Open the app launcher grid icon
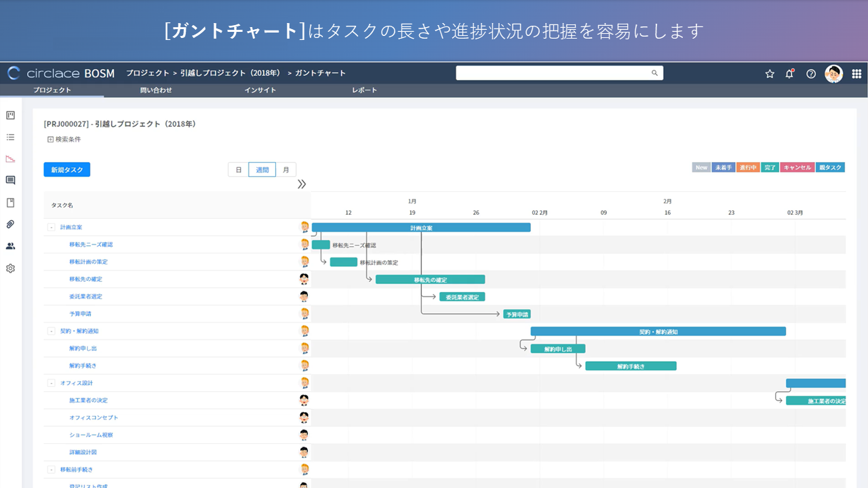The width and height of the screenshot is (868, 488). pos(856,74)
